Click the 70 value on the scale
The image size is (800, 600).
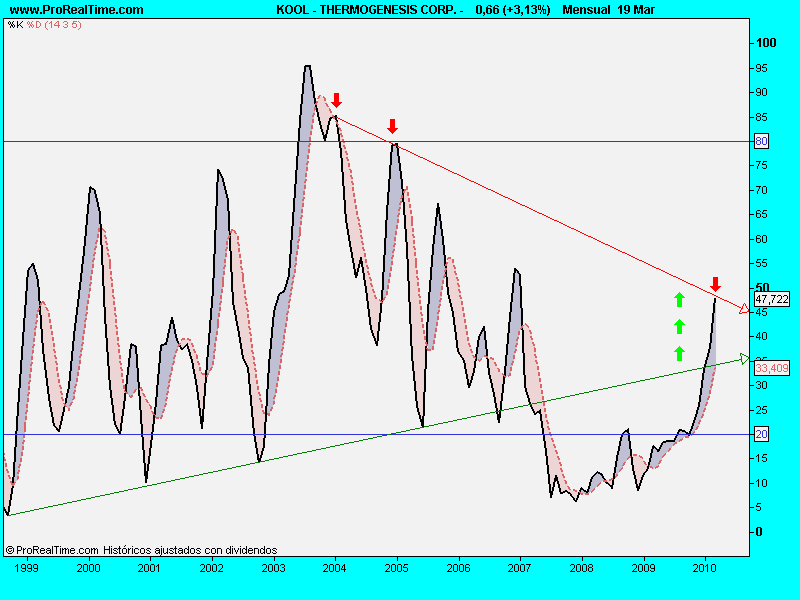(761, 190)
